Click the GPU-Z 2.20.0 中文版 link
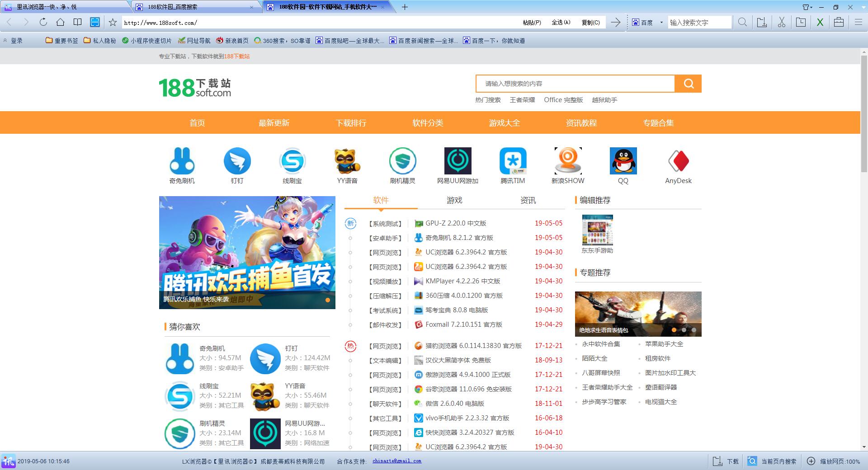Image resolution: width=868 pixels, height=470 pixels. click(x=455, y=223)
